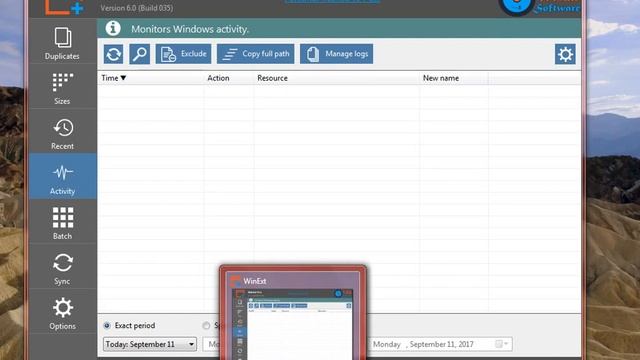Viewport: 640px width, 360px height.
Task: Click the Monday, September 11, 2017 date field
Action: coord(439,344)
